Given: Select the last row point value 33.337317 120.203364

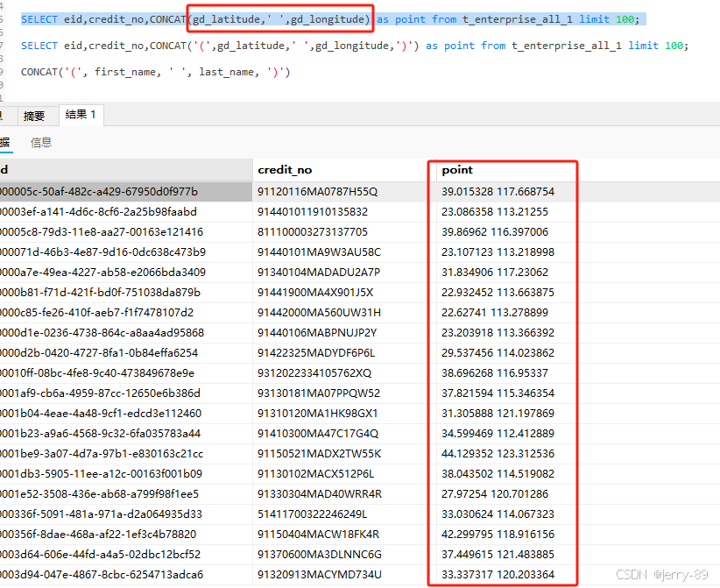Looking at the screenshot, I should click(x=499, y=575).
